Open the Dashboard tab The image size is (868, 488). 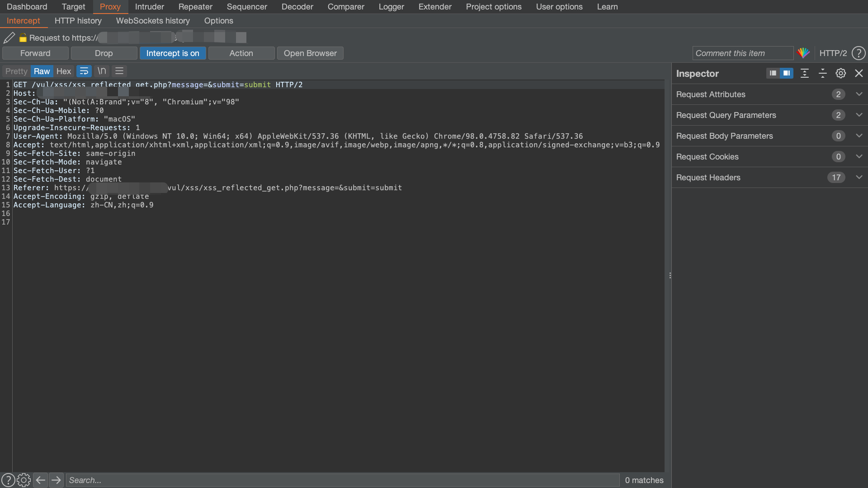[27, 7]
